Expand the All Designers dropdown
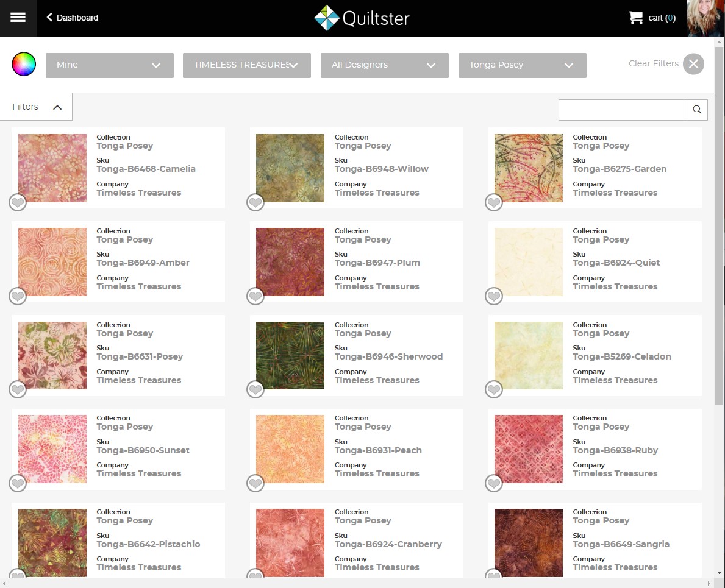Image resolution: width=725 pixels, height=588 pixels. [385, 65]
